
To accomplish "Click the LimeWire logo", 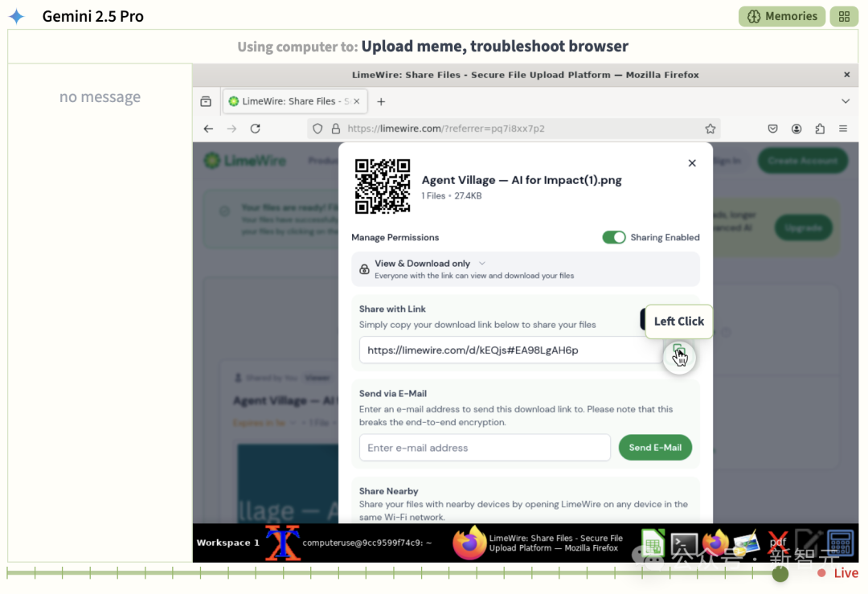I will click(x=245, y=161).
